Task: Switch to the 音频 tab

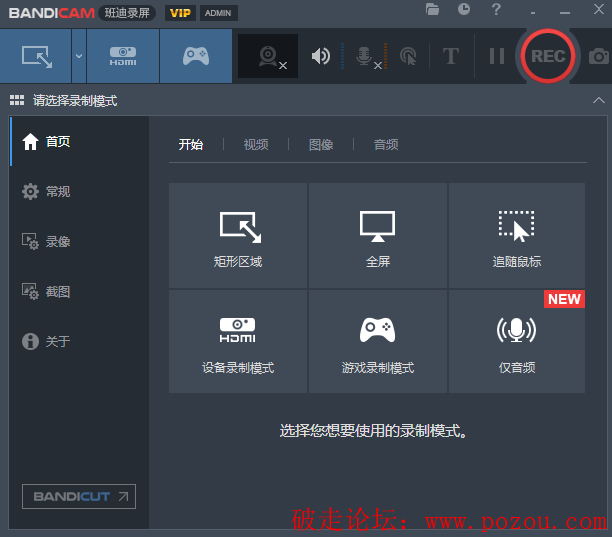Action: 386,144
